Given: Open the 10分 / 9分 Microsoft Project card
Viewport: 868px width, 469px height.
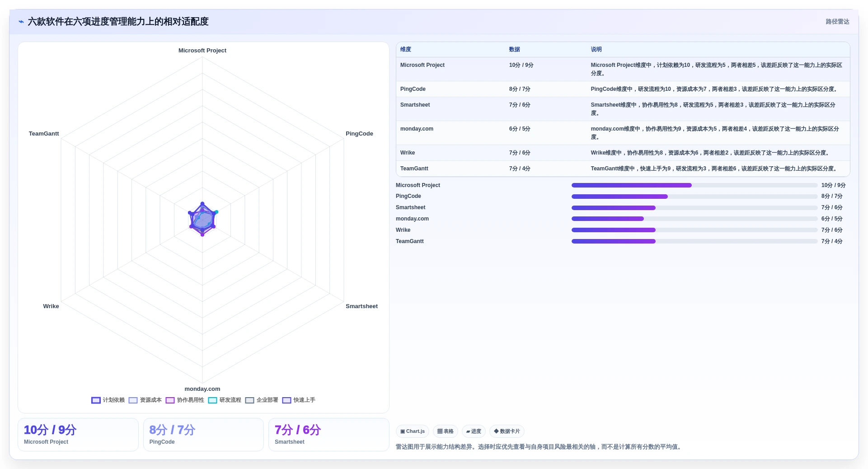Looking at the screenshot, I should 78,435.
